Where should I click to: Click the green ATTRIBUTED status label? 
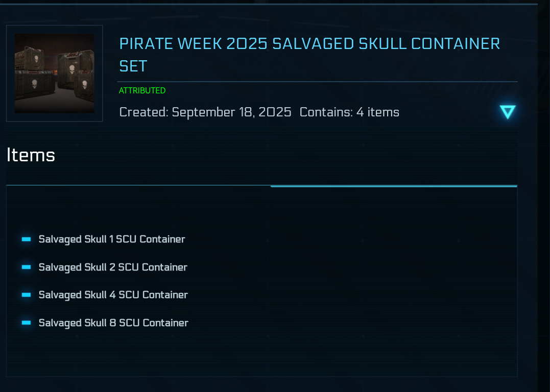(x=142, y=91)
